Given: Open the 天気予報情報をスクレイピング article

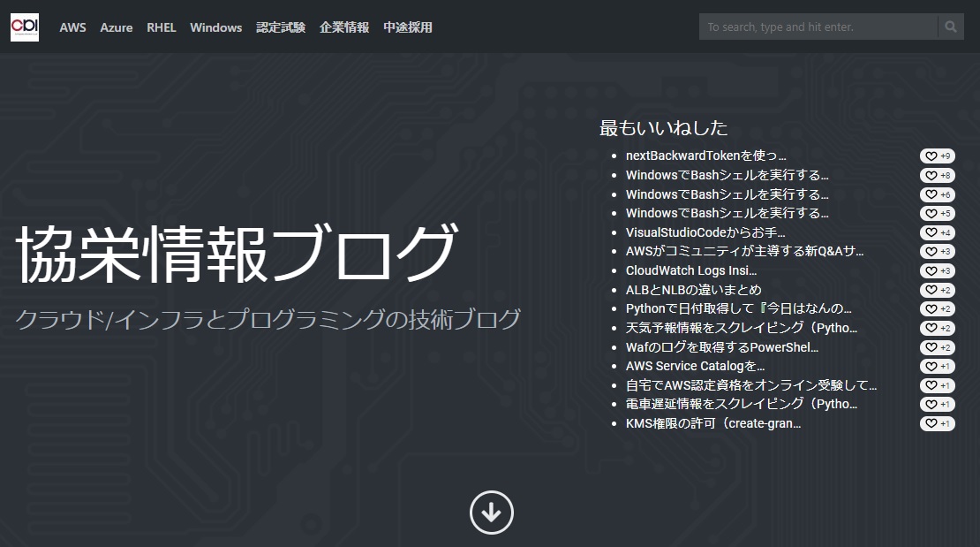Looking at the screenshot, I should pos(741,328).
